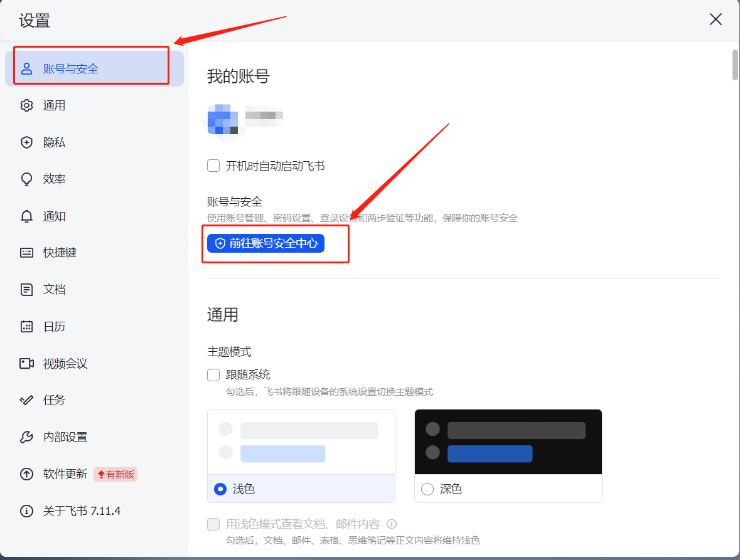Select the 任务 tasks settings icon
This screenshot has width=740, height=560.
(26, 399)
